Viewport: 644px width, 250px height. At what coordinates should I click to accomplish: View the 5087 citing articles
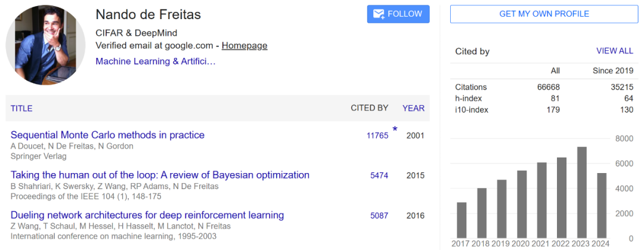click(x=379, y=215)
